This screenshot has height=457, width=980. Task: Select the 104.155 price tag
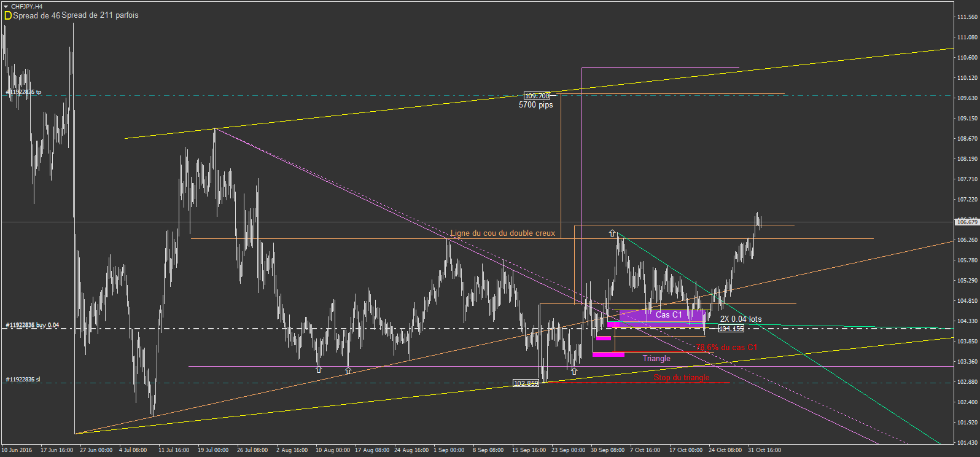[731, 329]
